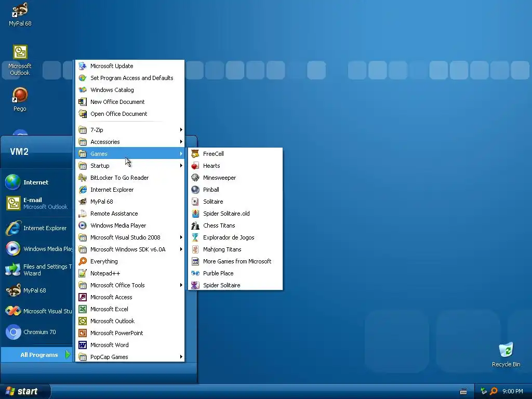The height and width of the screenshot is (399, 532).
Task: Expand PopCap Games submenu
Action: 130,357
